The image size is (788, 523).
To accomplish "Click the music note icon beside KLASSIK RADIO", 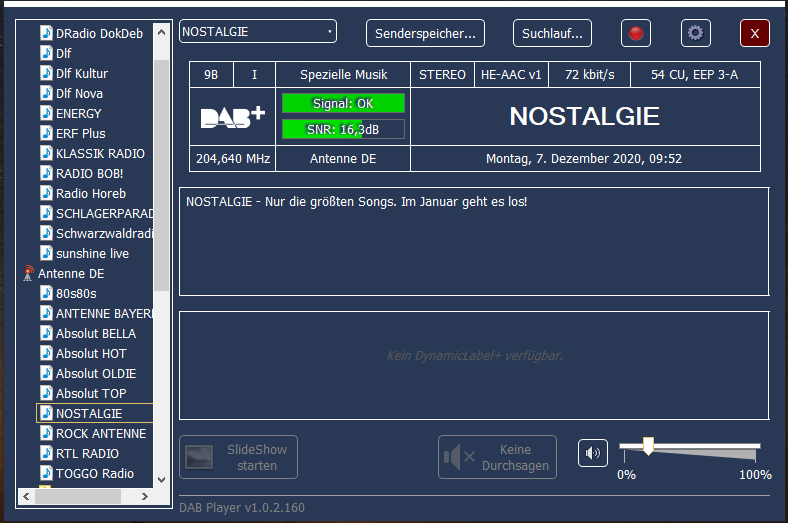I will (x=46, y=153).
